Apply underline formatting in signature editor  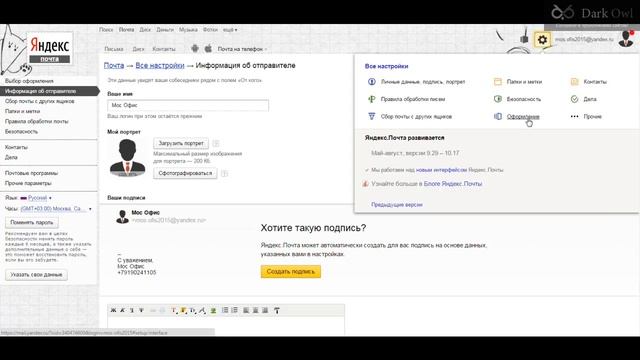[132, 310]
